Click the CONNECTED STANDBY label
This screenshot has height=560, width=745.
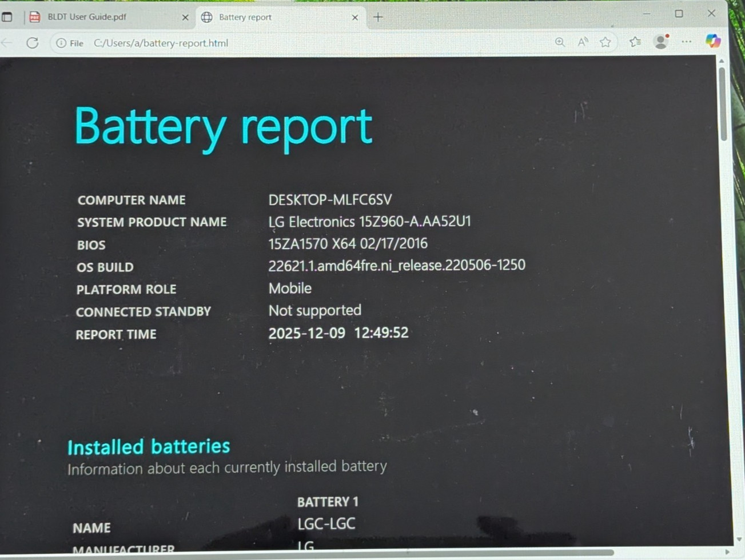[x=144, y=311]
